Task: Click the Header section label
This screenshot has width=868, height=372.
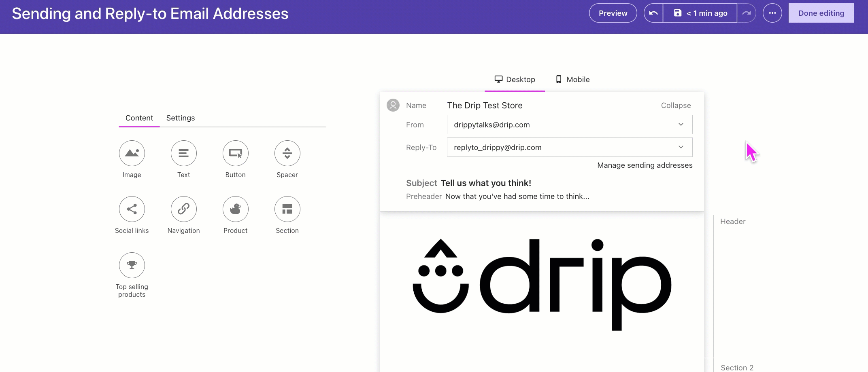Action: (733, 221)
